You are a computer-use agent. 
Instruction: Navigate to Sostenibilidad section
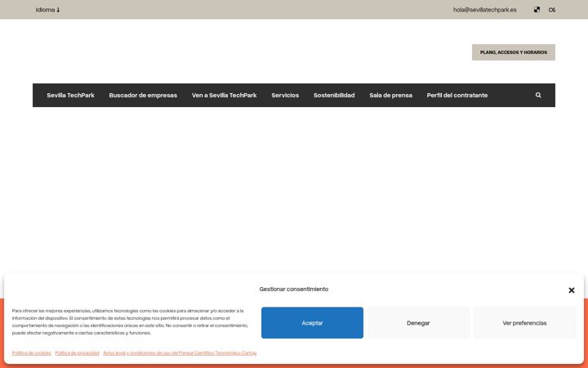(x=334, y=96)
